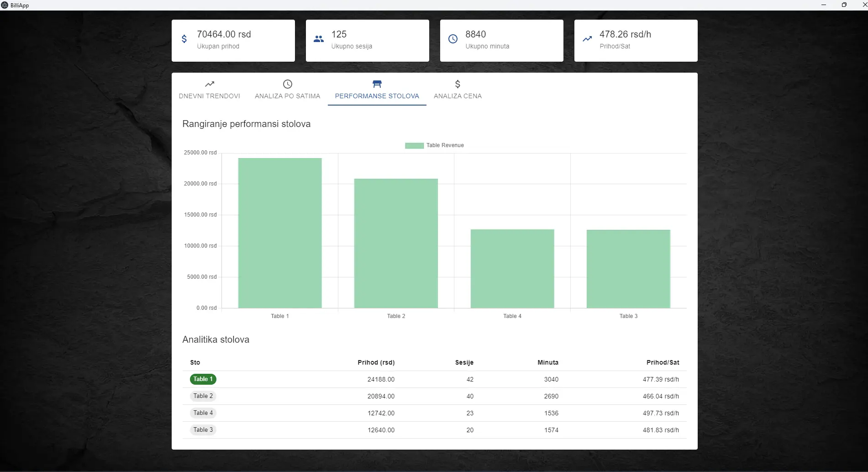Click the Table 1 bar in chart
Screen dimensions: 868x472
click(280, 233)
